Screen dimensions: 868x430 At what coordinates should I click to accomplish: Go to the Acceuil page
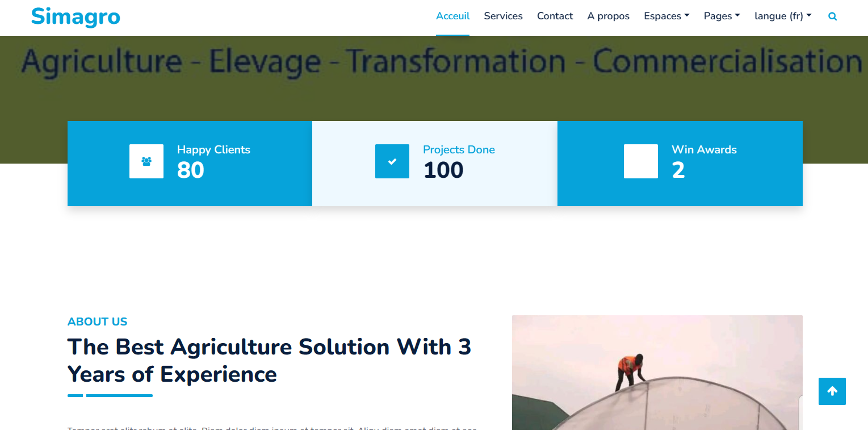click(x=452, y=16)
